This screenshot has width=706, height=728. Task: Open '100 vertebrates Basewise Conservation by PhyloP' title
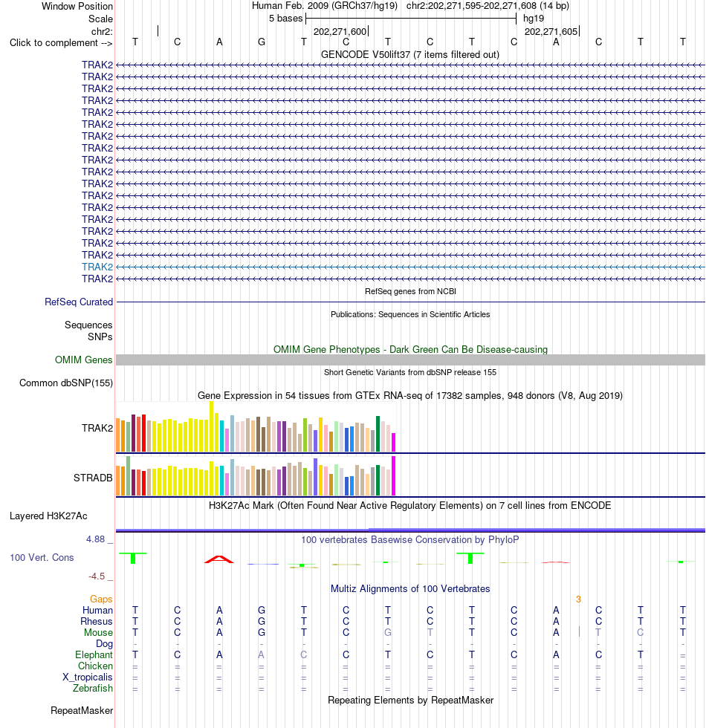click(x=410, y=540)
